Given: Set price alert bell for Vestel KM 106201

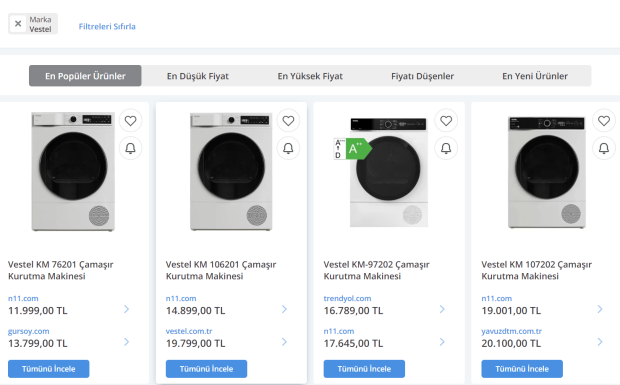Looking at the screenshot, I should 288,148.
